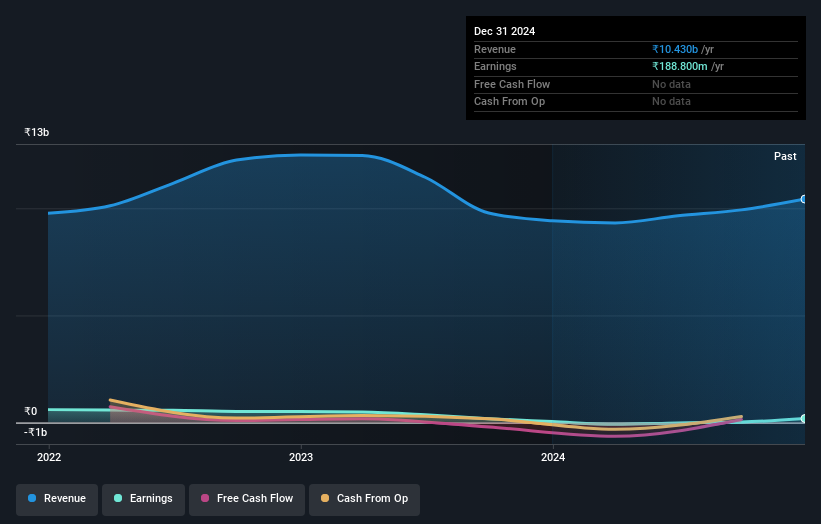The image size is (821, 524).
Task: Click the ₹0 y-axis label
Action: (30, 411)
